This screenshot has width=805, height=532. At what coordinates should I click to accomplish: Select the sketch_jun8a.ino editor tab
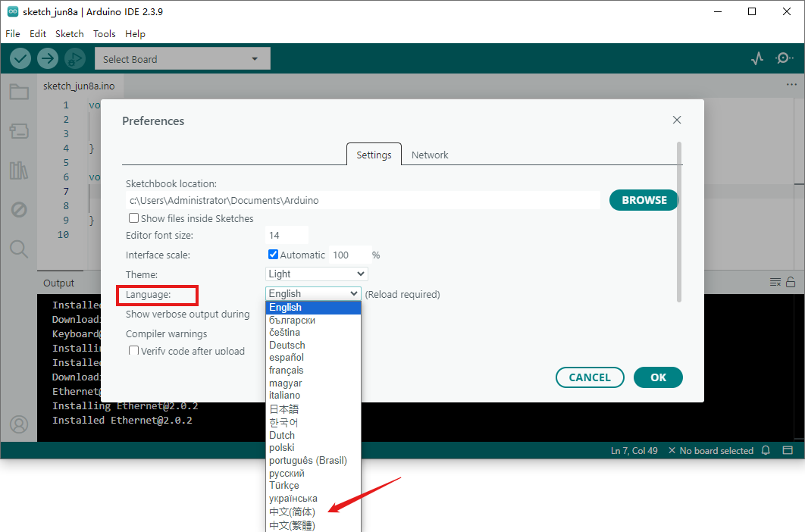[79, 86]
